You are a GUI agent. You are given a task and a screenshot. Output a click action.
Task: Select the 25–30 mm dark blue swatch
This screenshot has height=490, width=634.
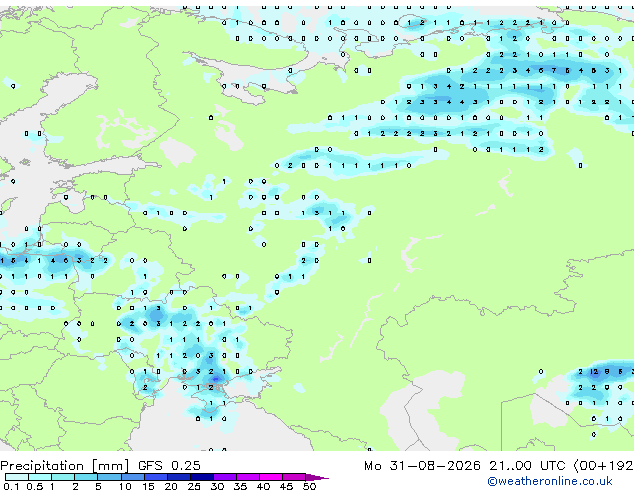point(202,477)
